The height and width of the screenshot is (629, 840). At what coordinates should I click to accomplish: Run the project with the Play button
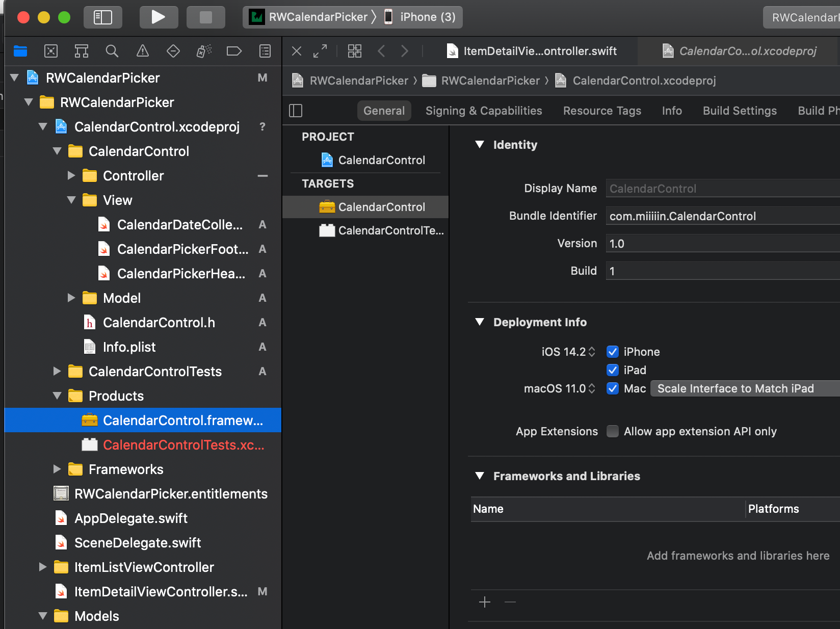159,17
